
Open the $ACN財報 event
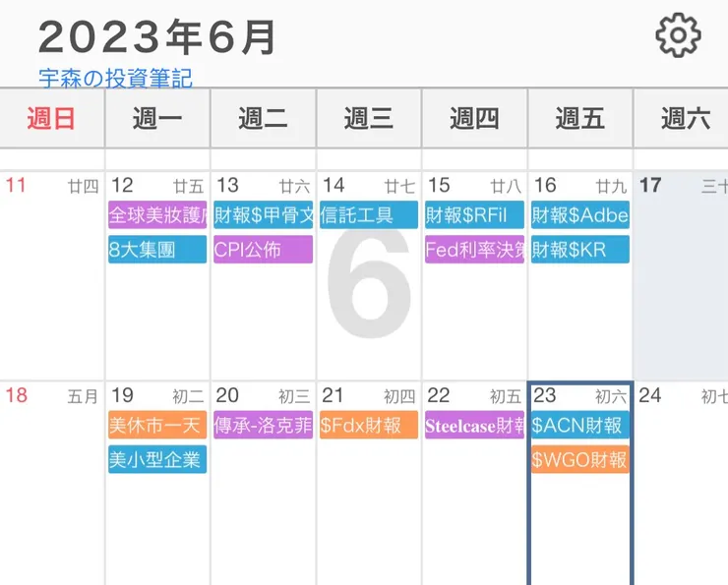click(x=580, y=425)
